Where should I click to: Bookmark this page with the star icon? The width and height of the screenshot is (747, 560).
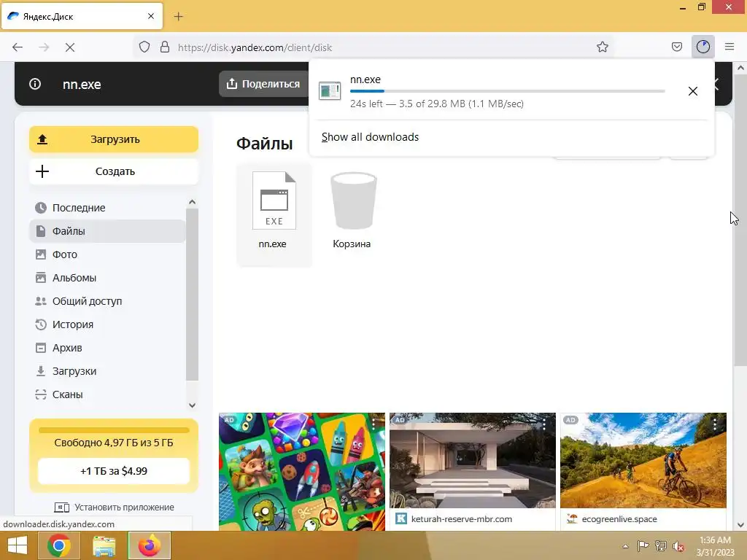[x=602, y=47]
